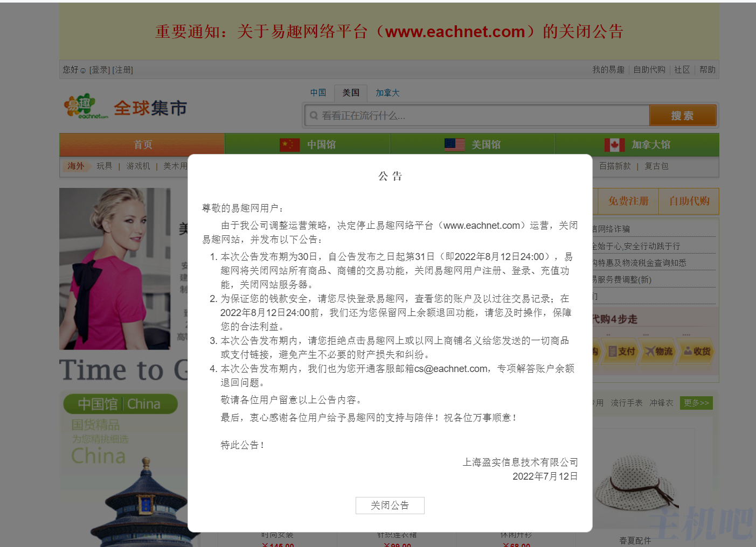Open the 美国馆 nav tab
756x547 pixels.
[473, 144]
